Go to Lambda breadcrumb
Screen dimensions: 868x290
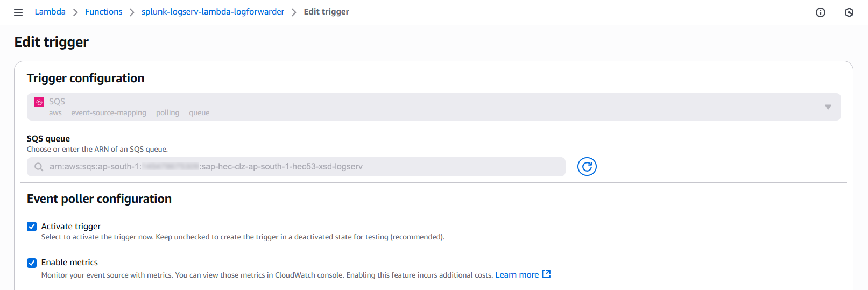50,12
